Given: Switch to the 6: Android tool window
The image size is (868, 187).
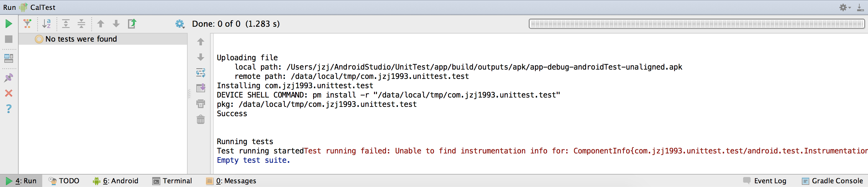Looking at the screenshot, I should point(116,181).
